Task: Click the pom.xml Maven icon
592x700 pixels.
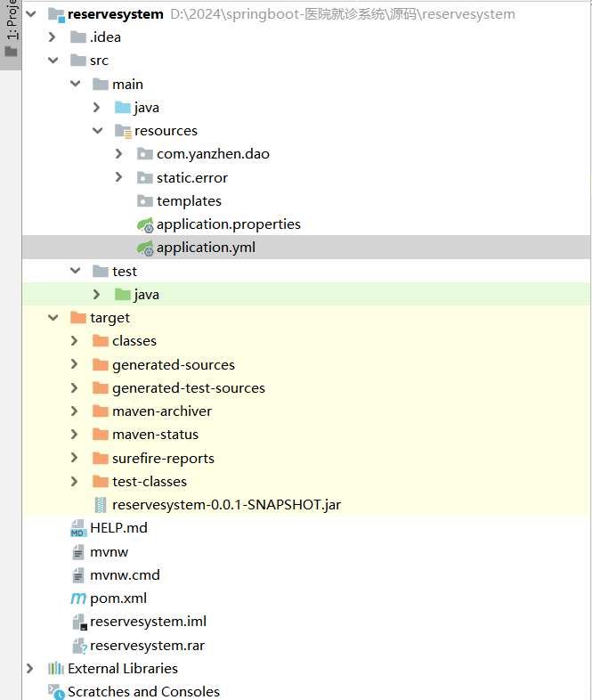Action: point(78,598)
